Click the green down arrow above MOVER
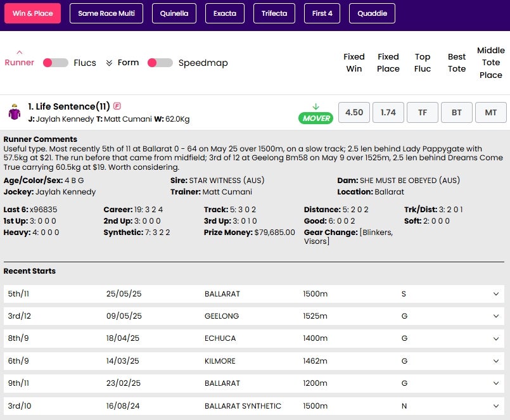Image resolution: width=510 pixels, height=420 pixels. 316,106
